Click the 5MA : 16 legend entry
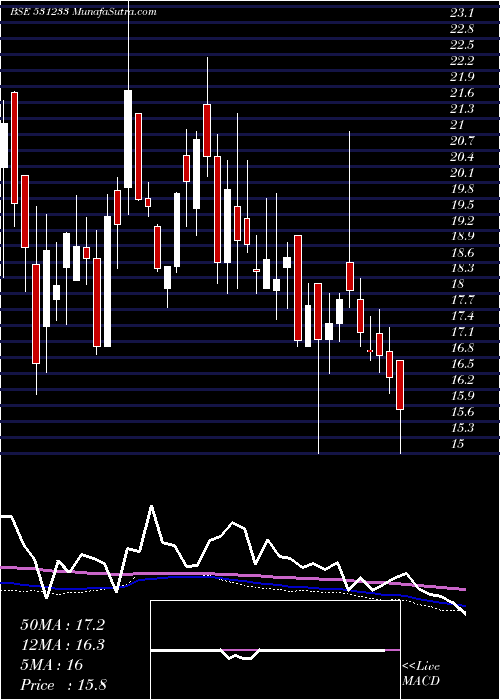This screenshot has width=500, height=700. point(52,665)
